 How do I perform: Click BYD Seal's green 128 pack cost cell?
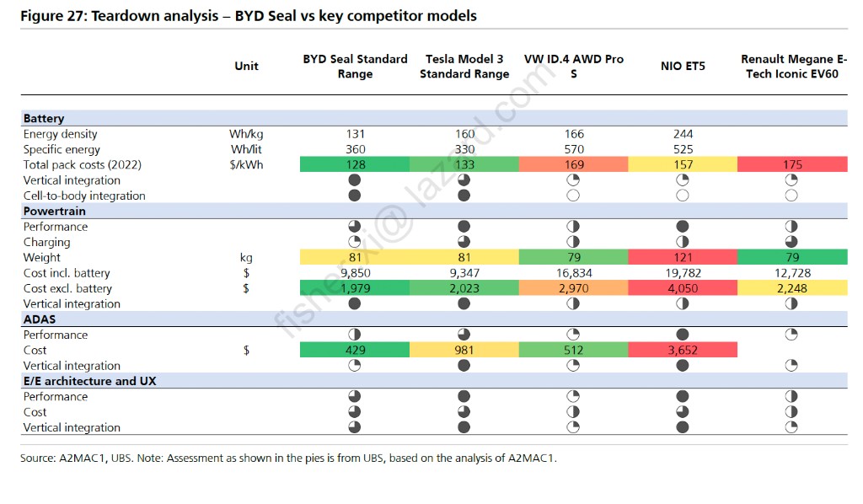(355, 165)
